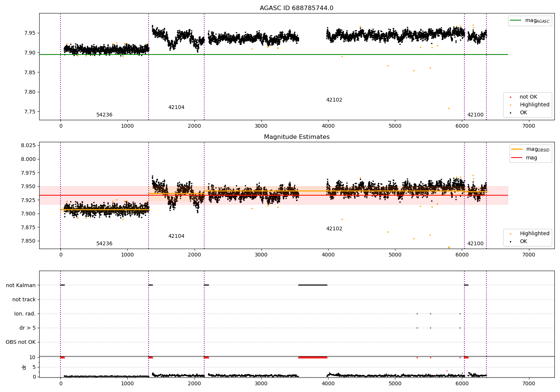560x392 pixels.
Task: Select 'Highlighted' in the Magnitude Estimates legend
Action: click(x=530, y=234)
